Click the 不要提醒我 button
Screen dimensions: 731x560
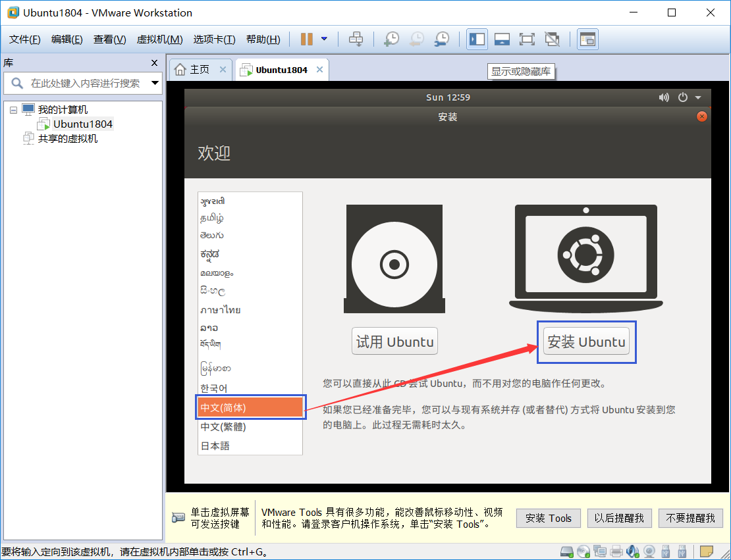tap(690, 518)
